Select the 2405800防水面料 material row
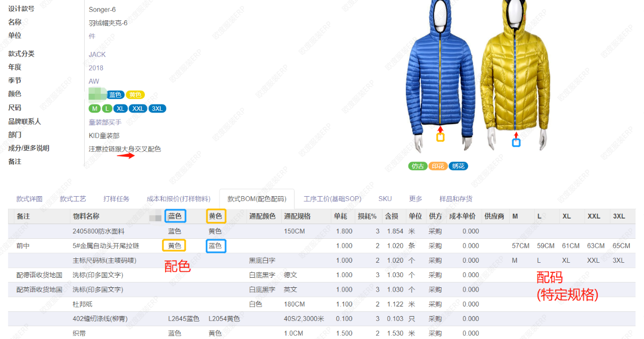This screenshot has height=339, width=644. pyautogui.click(x=322, y=231)
